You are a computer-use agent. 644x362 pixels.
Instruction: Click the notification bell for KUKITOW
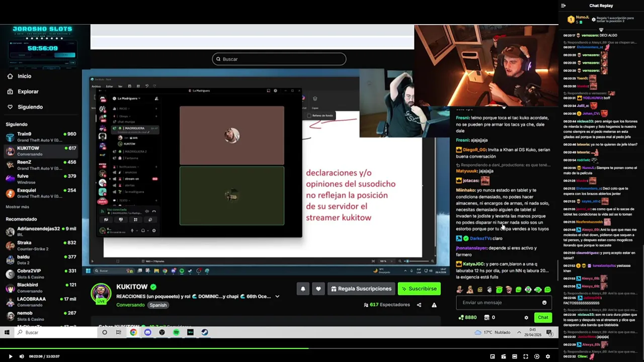point(303,289)
